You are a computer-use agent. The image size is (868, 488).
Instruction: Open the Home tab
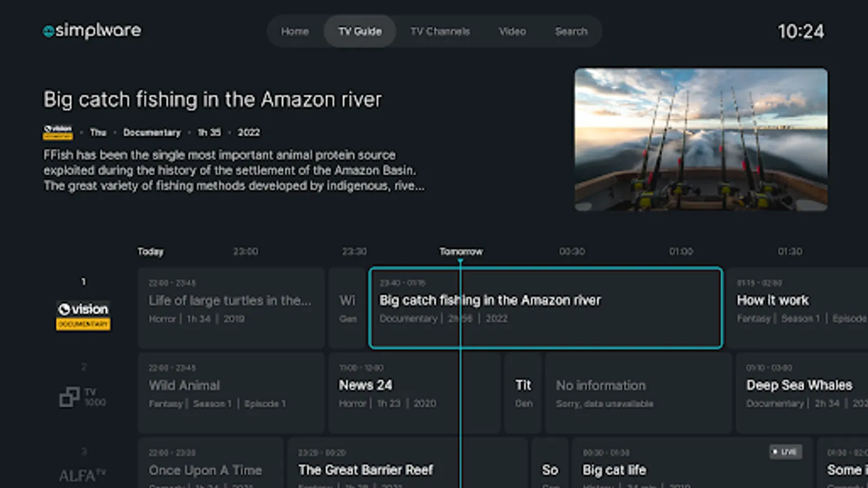[x=295, y=31]
